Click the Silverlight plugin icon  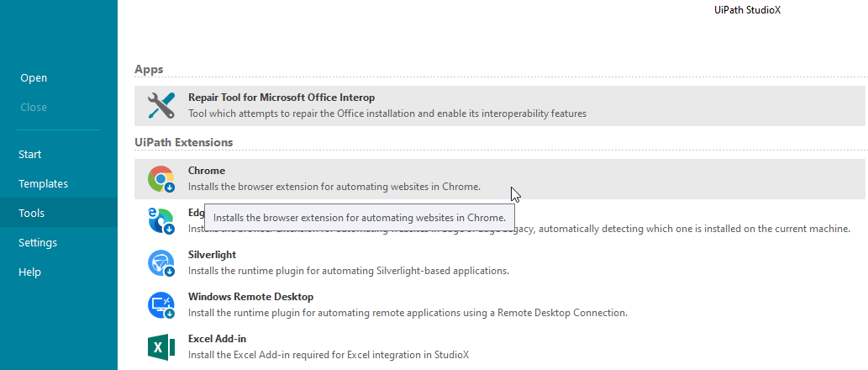pyautogui.click(x=160, y=263)
